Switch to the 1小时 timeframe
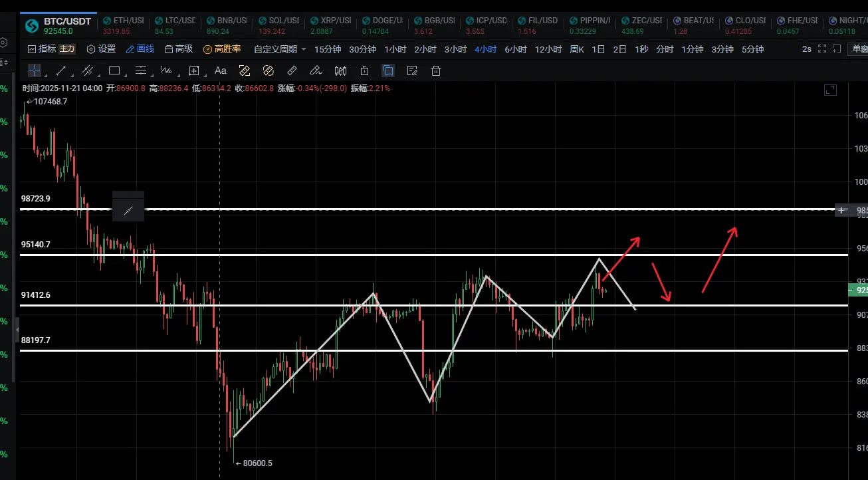Viewport: 868px width, 480px height. 395,49
